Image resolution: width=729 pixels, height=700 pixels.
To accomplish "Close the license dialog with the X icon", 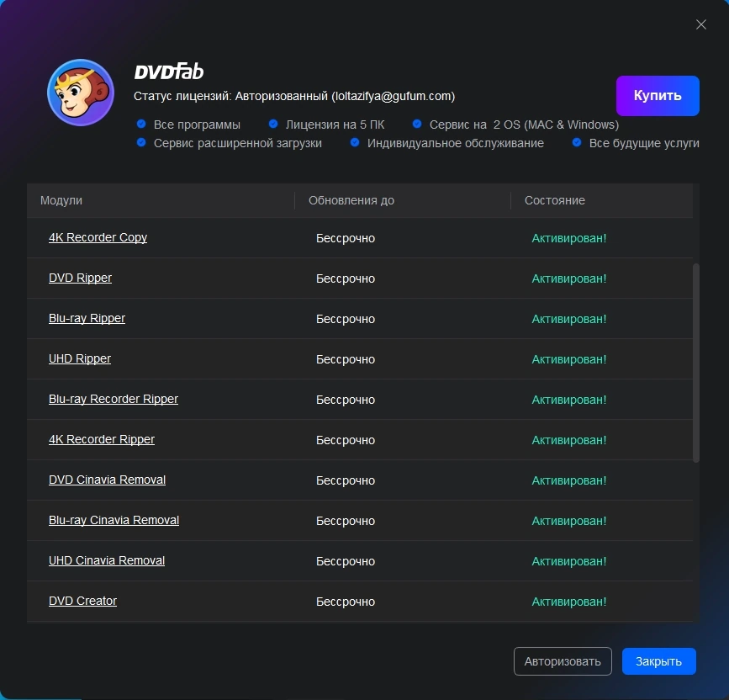I will click(701, 24).
